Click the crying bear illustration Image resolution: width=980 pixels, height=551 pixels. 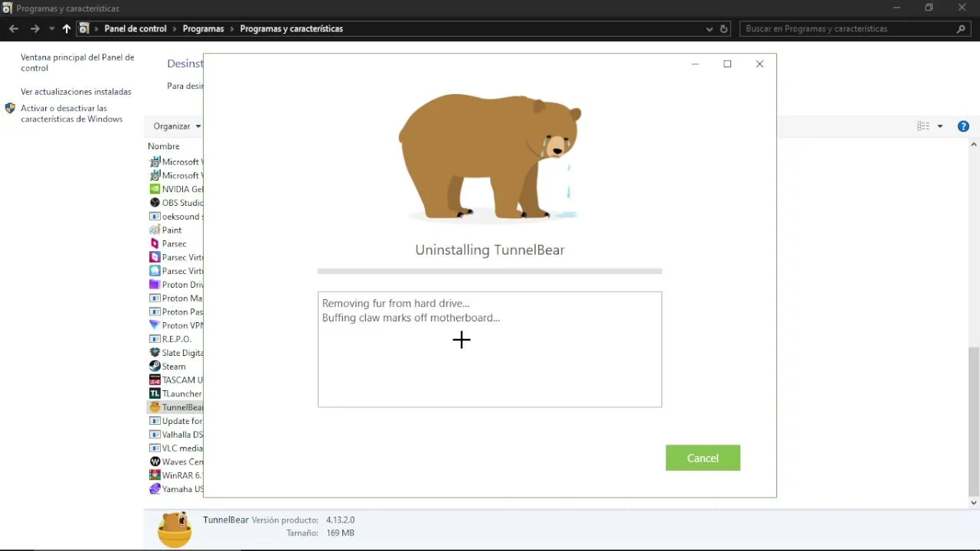tap(490, 158)
